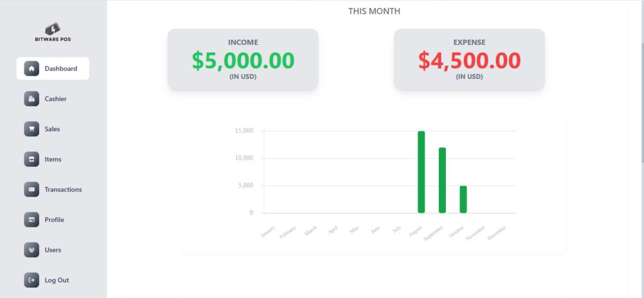Click the October bar in chart
The width and height of the screenshot is (644, 298).
(463, 199)
